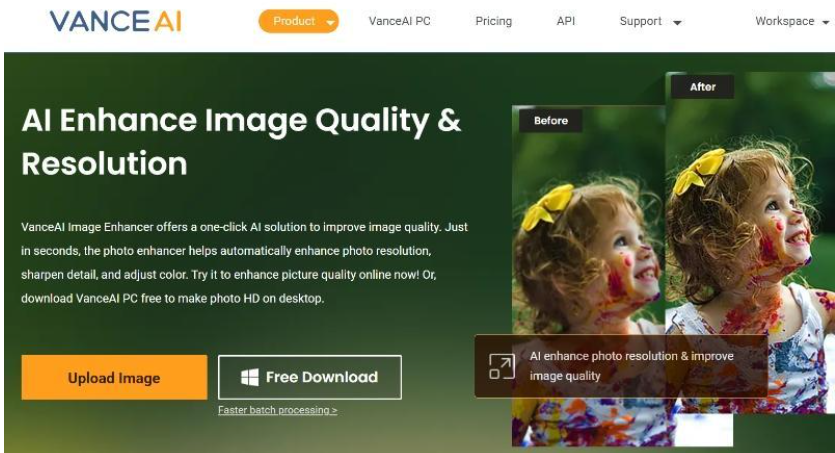Viewport: 835px width, 453px height.
Task: Click the After label tag
Action: (702, 87)
